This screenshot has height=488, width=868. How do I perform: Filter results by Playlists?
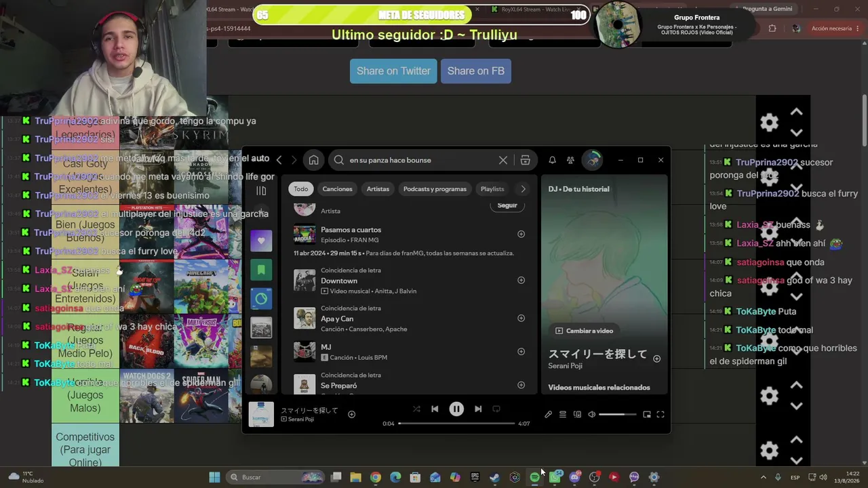click(492, 189)
